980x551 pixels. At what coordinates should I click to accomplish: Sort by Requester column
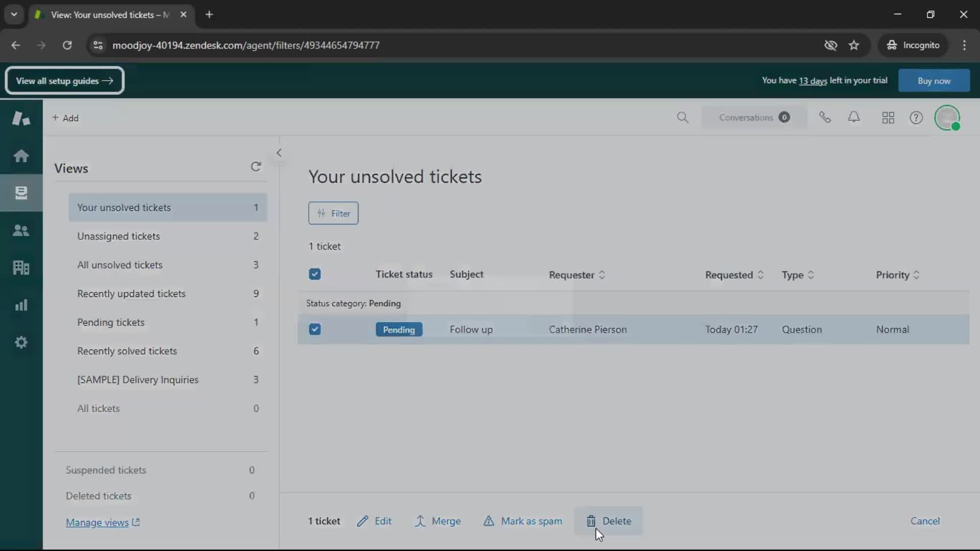pyautogui.click(x=577, y=275)
